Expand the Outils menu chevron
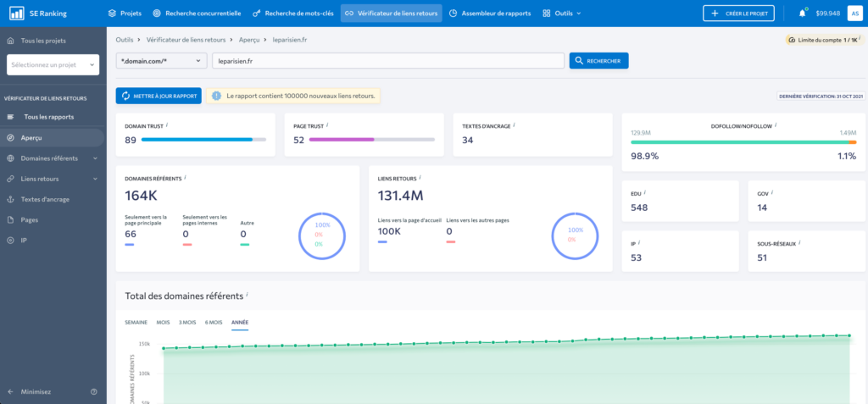This screenshot has width=868, height=404. tap(578, 14)
